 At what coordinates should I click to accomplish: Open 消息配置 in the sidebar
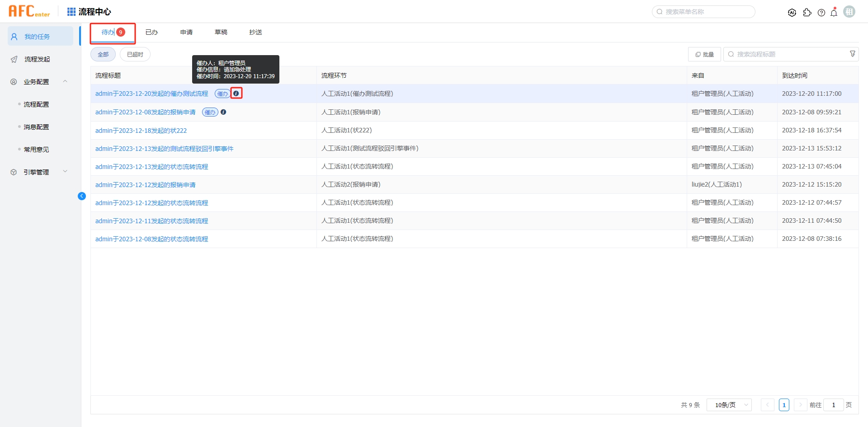(x=36, y=127)
